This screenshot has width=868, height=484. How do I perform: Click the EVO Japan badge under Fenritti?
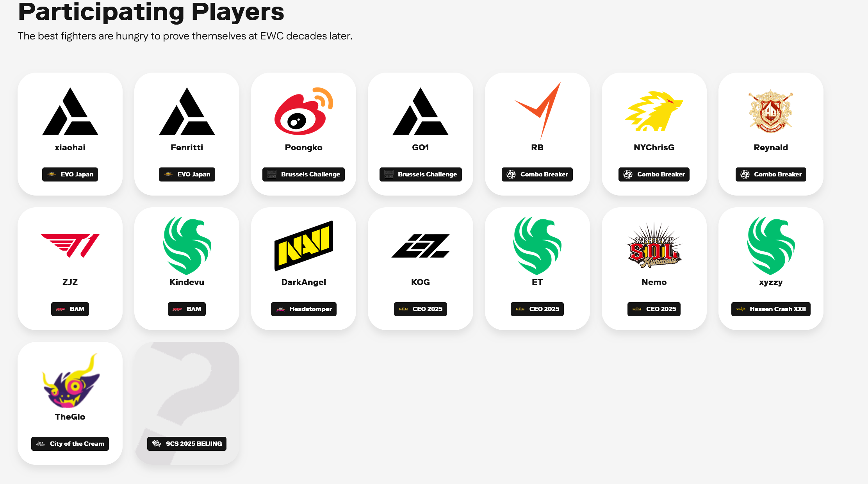[187, 174]
